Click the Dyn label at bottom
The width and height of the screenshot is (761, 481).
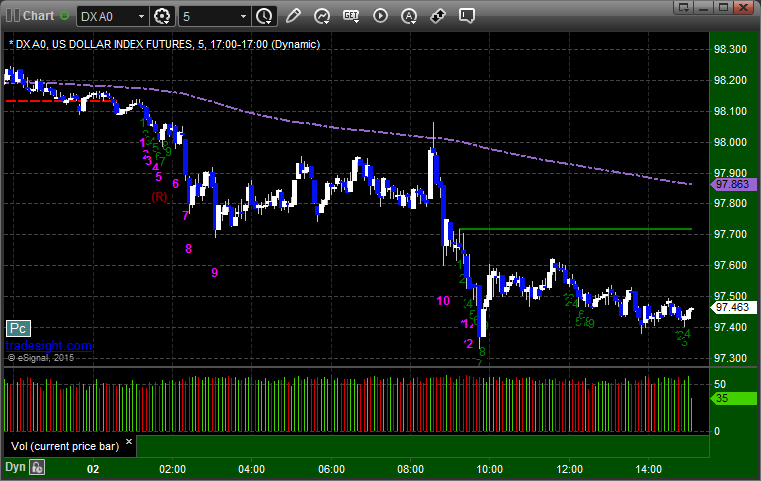pos(15,467)
